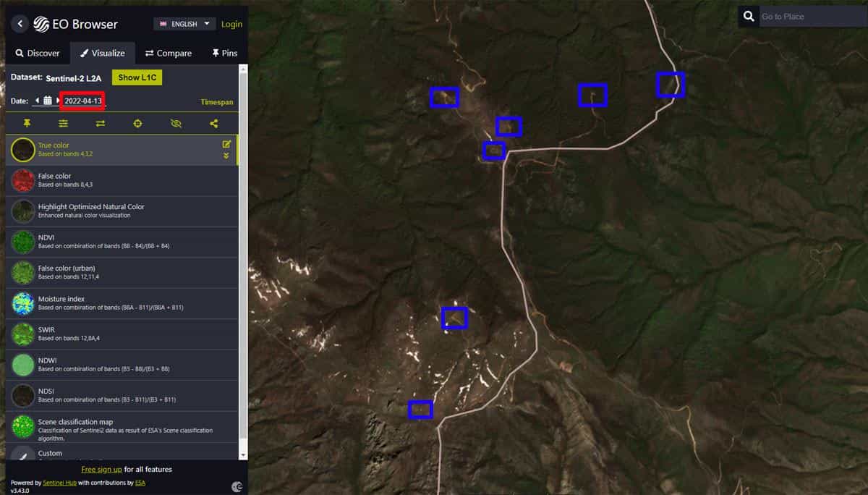Expand the True color details double chevron
Screen dimensions: 868x495
[226, 156]
